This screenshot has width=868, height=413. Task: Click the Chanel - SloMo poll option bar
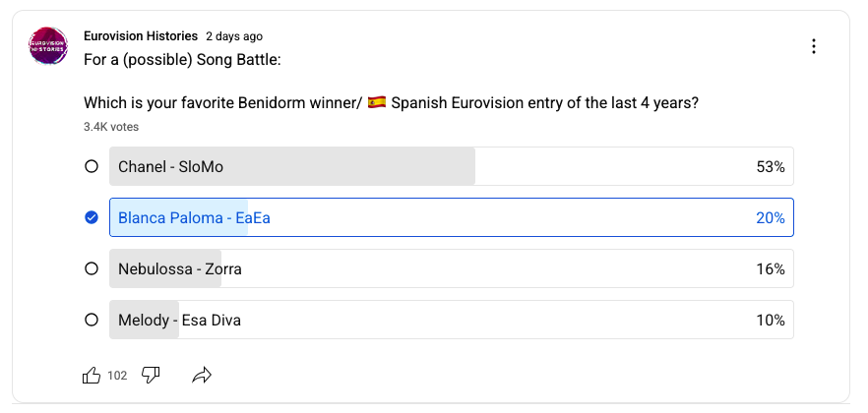[x=394, y=167]
